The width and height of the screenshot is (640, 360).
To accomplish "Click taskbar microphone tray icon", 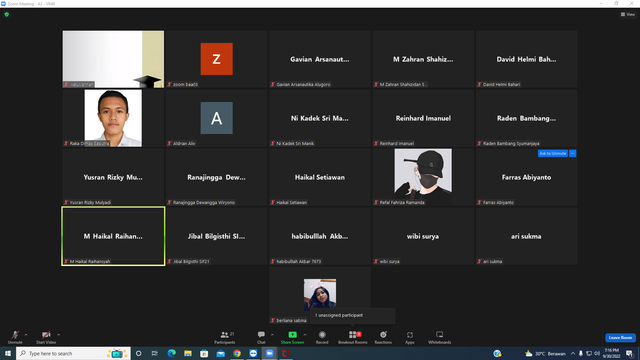I will 581,353.
